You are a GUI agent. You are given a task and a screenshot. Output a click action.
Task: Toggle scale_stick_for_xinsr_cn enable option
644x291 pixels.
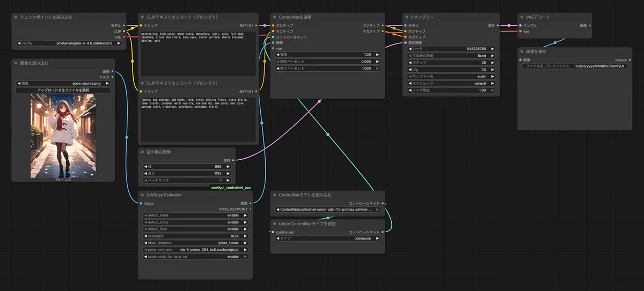[x=196, y=257]
